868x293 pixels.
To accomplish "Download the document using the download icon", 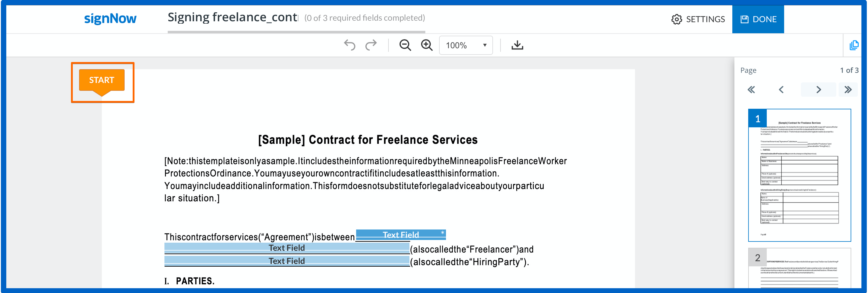I will coord(517,45).
